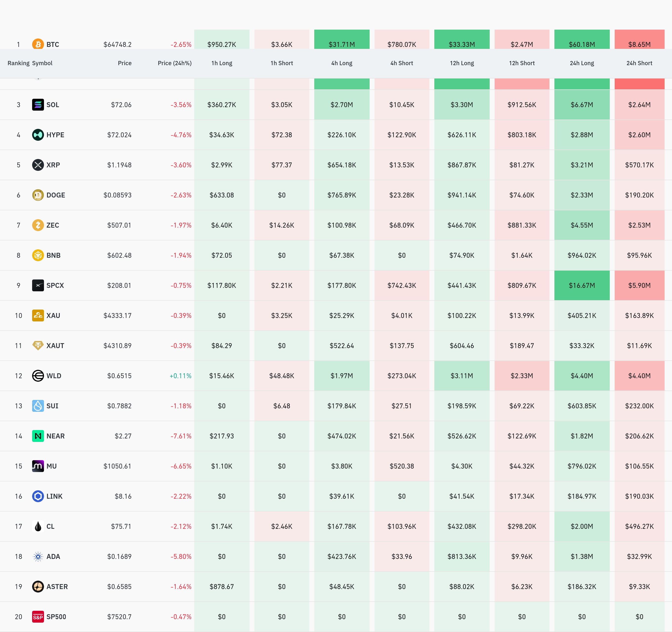Sort by 1h Short column header

coord(282,63)
